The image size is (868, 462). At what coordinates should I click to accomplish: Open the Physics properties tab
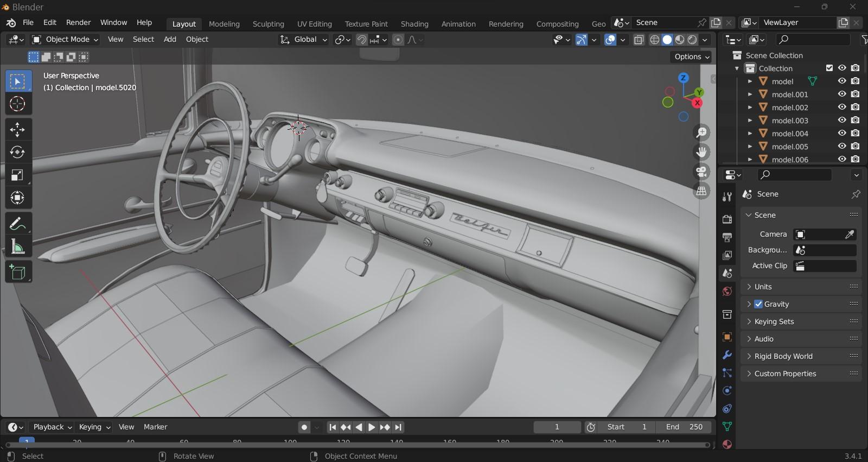tap(727, 391)
